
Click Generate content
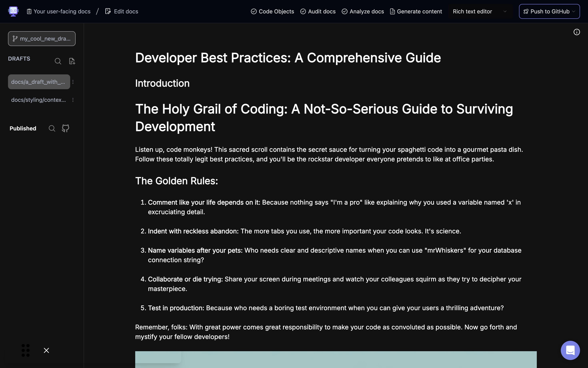416,11
